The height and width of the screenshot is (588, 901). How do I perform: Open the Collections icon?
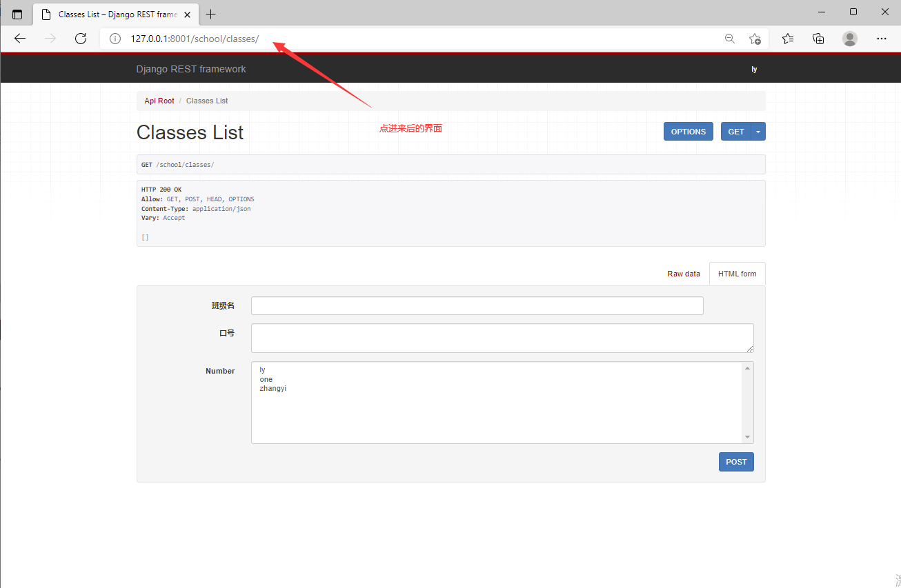point(818,39)
